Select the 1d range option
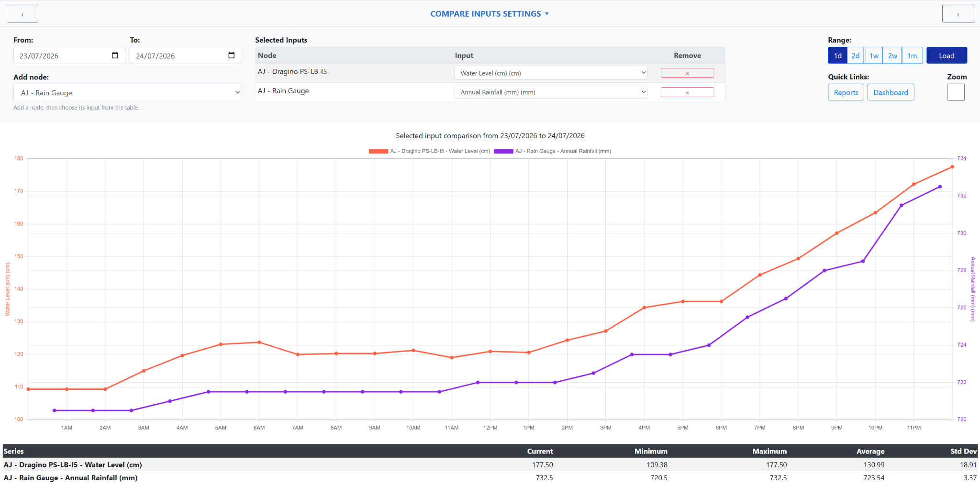The height and width of the screenshot is (485, 980). pos(837,55)
